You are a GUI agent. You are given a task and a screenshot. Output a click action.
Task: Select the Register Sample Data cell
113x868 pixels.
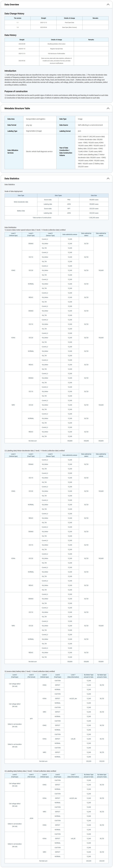point(57,49)
